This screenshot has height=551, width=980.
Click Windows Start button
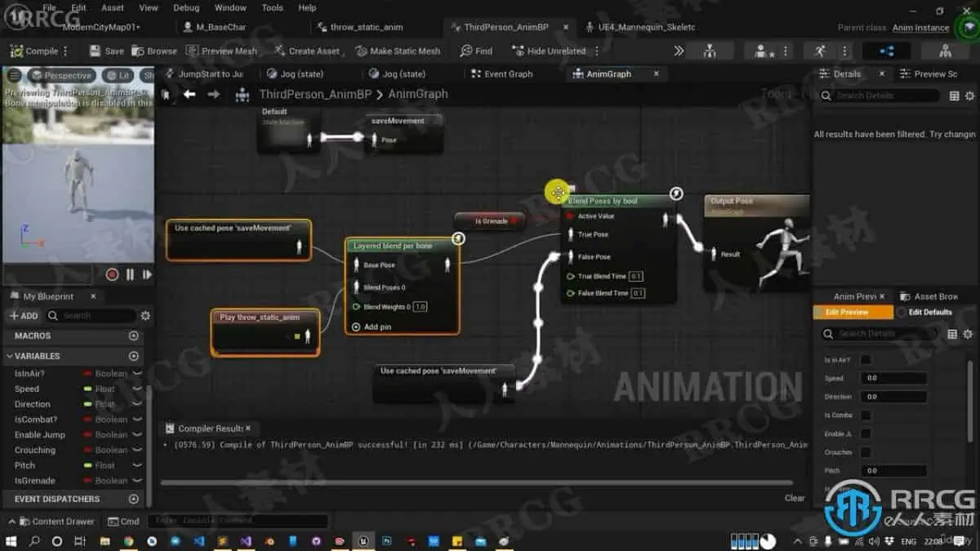(11, 540)
